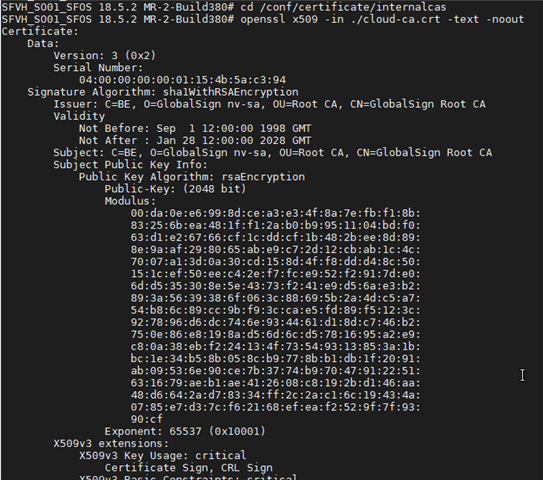Viewport: 543px width, 480px height.
Task: Click the Issuer GlobalSign Root CA line
Action: point(269,104)
